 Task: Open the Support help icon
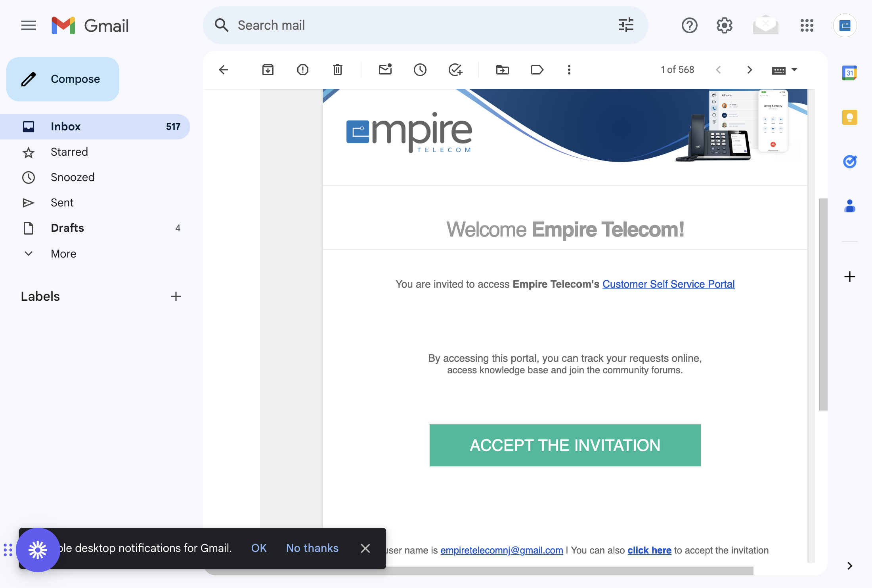(x=690, y=25)
